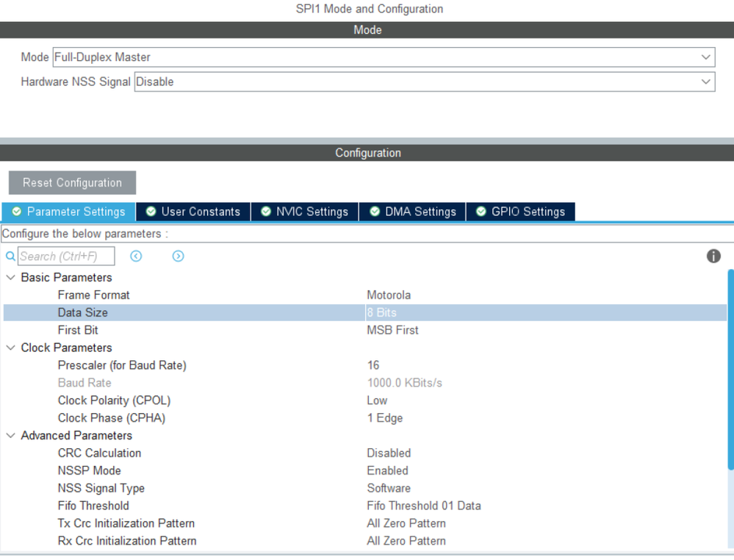Select the NSS Signal Type parameter
Screen dimensions: 734x560
click(101, 489)
